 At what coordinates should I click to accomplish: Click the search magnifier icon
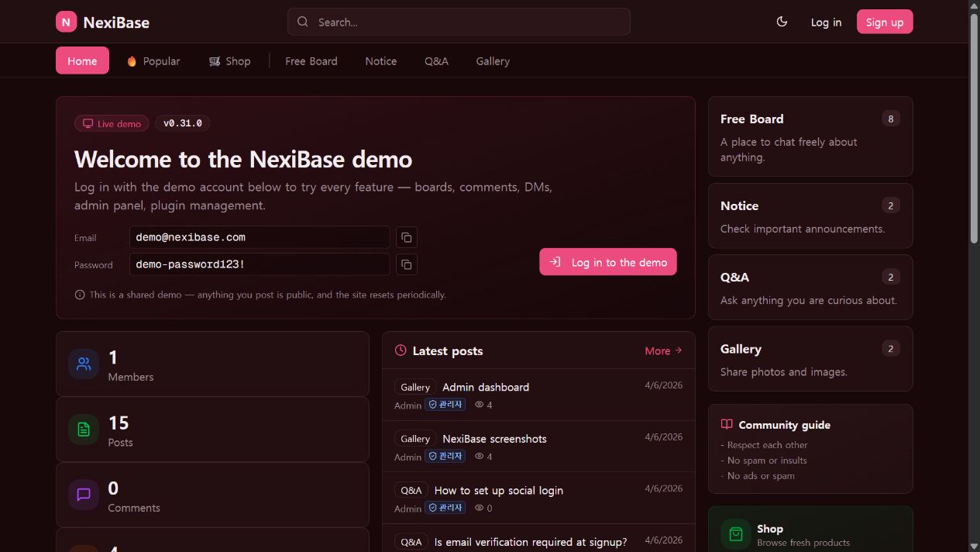pos(303,22)
